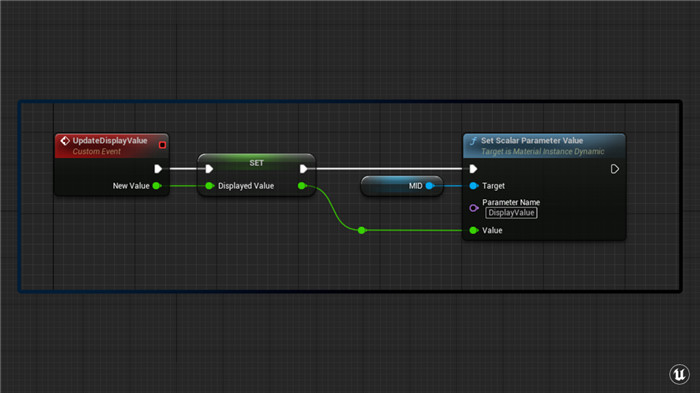Click the Displayed Value label
This screenshot has width=700, height=393.
(246, 186)
